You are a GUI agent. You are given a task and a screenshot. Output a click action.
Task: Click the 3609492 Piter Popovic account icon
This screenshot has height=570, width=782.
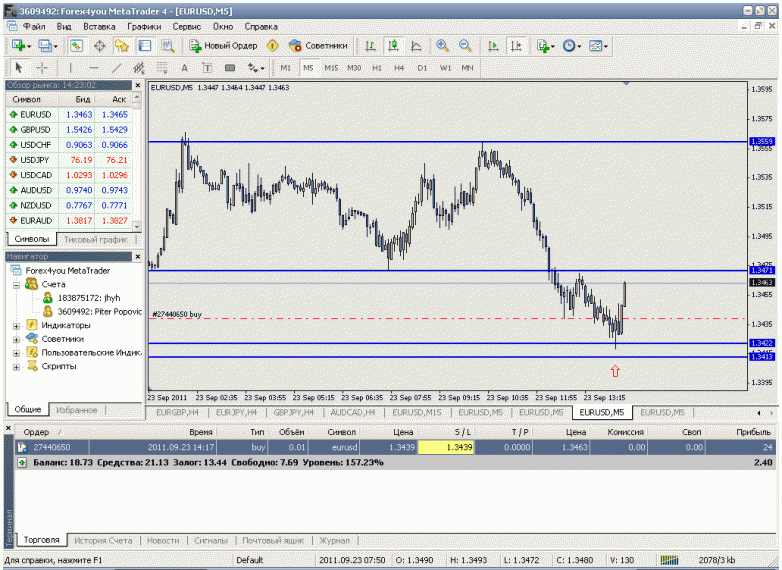(x=47, y=312)
